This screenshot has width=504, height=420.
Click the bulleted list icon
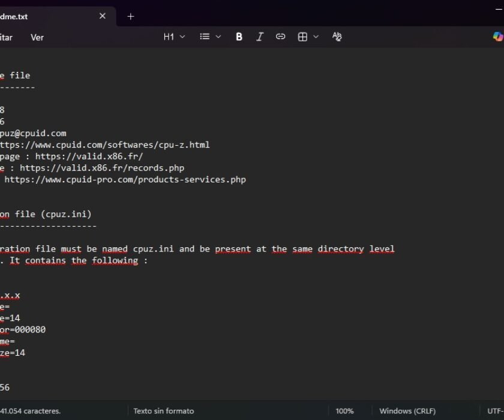tap(205, 37)
